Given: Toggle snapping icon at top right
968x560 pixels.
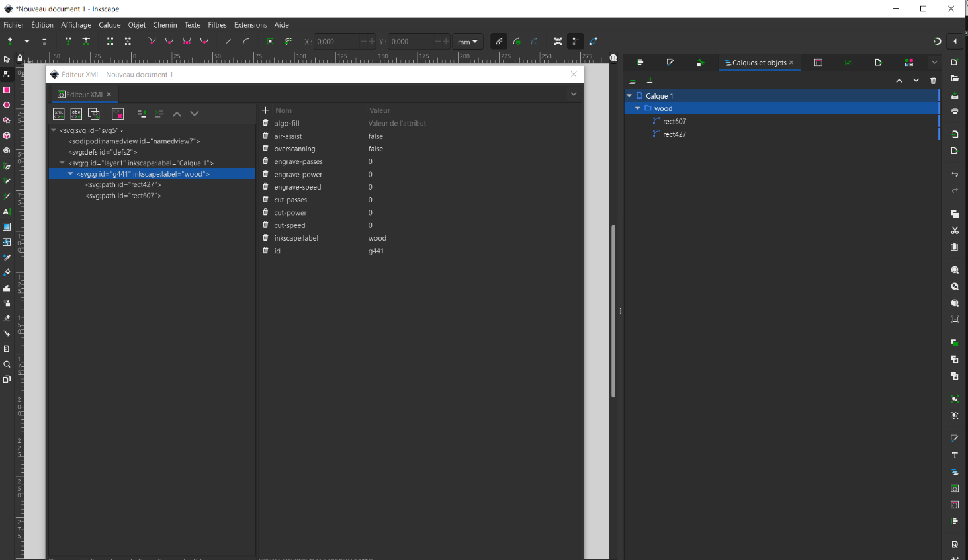Looking at the screenshot, I should tap(937, 41).
